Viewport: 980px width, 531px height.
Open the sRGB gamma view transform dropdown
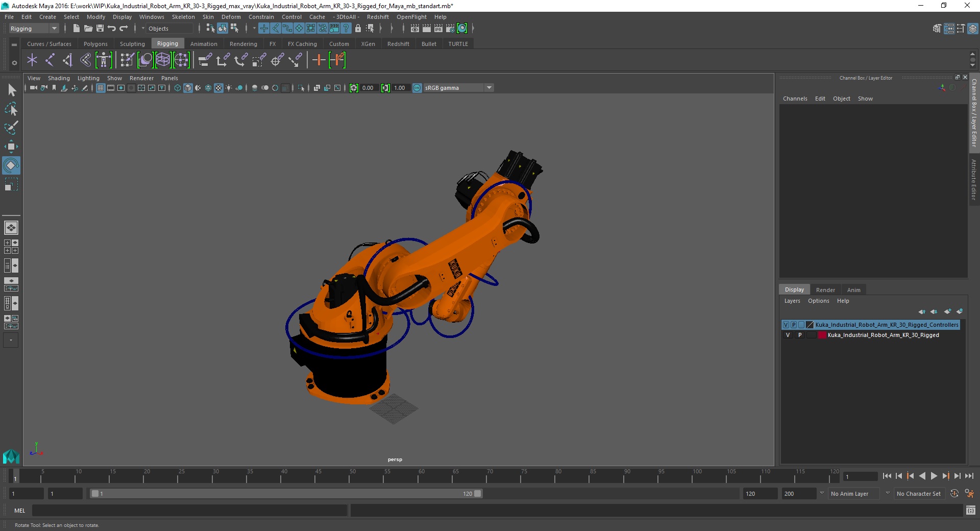[489, 88]
